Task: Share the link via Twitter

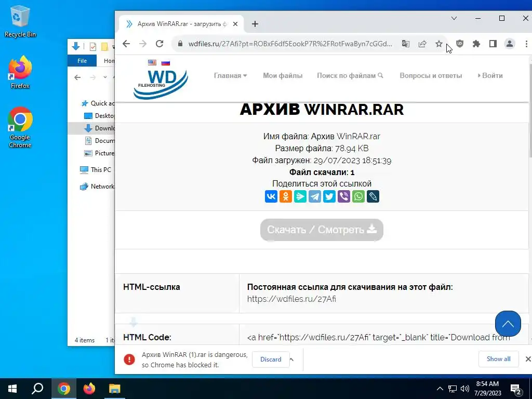Action: pyautogui.click(x=329, y=196)
